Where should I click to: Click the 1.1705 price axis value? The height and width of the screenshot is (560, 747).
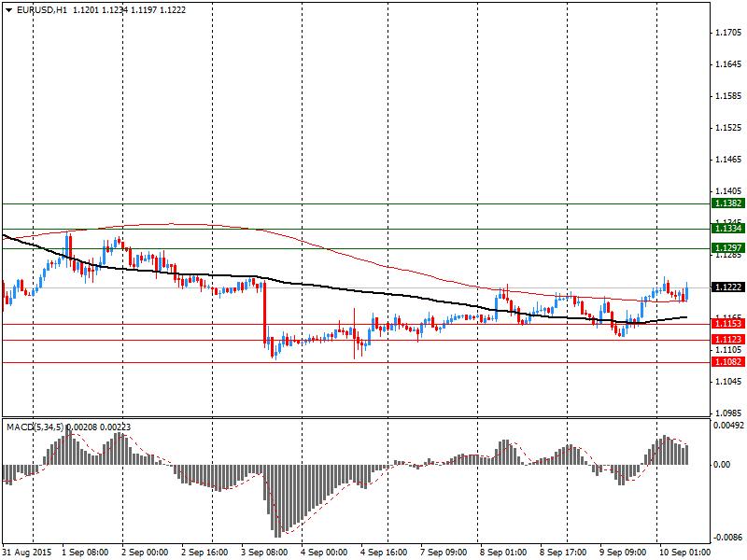728,33
